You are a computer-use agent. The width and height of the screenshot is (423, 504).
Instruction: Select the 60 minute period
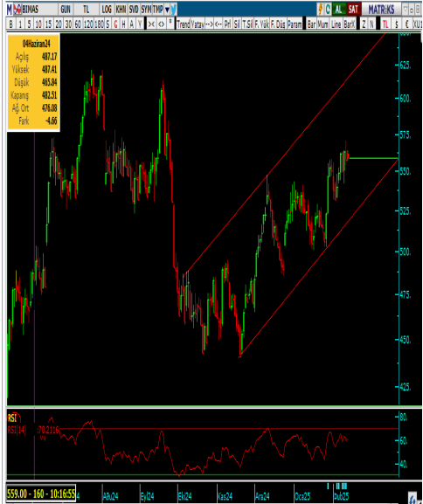pyautogui.click(x=78, y=24)
